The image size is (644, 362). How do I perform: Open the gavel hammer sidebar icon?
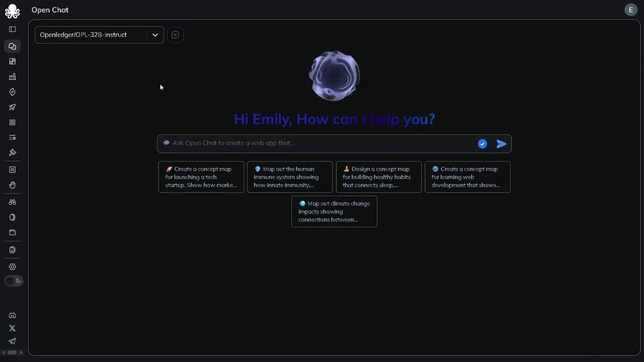pyautogui.click(x=12, y=152)
